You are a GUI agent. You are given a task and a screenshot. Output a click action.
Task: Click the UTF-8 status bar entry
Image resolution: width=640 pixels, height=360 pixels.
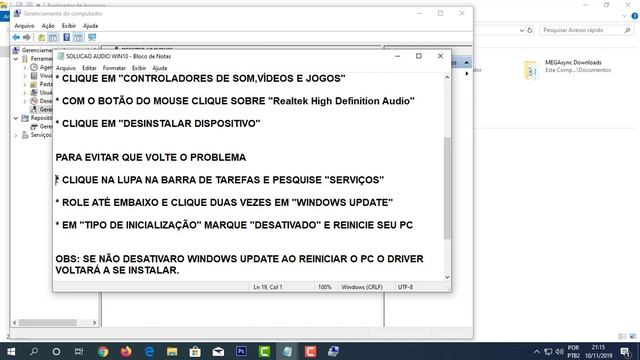(x=405, y=287)
